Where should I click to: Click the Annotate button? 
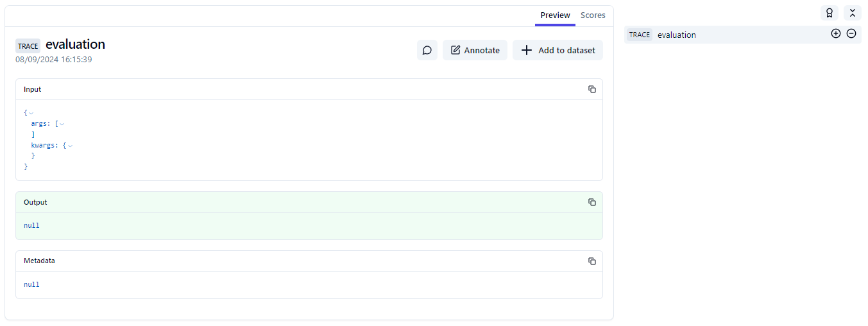click(475, 50)
